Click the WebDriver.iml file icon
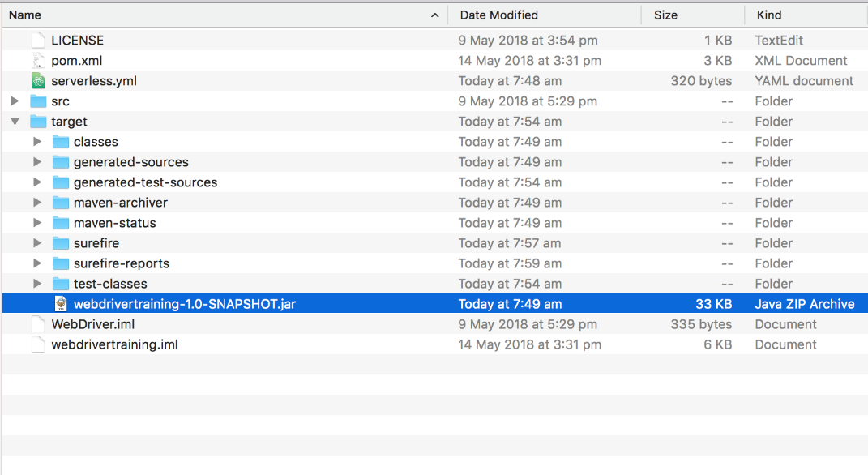This screenshot has height=475, width=868. 38,324
